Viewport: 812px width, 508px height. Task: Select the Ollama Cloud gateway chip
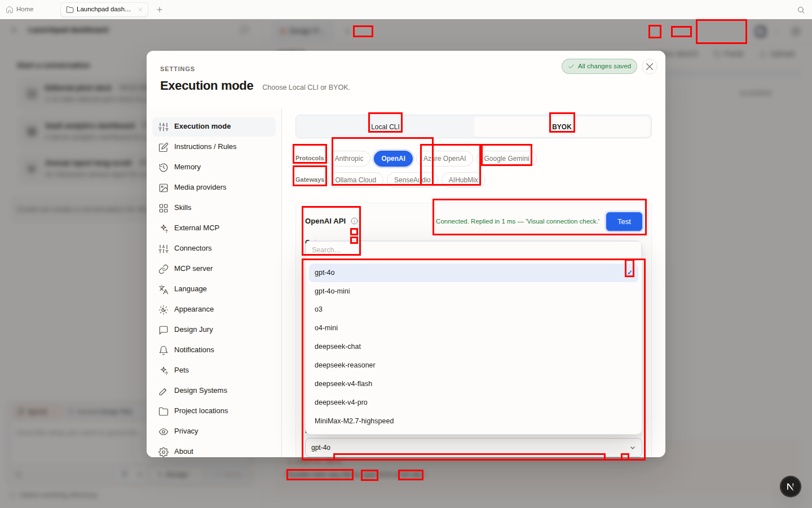[356, 180]
